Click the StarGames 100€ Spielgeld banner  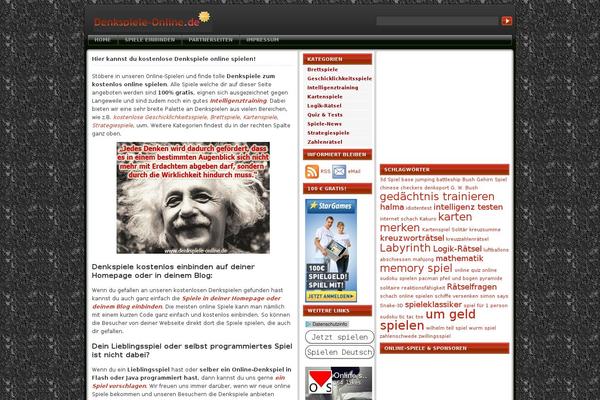pyautogui.click(x=331, y=250)
